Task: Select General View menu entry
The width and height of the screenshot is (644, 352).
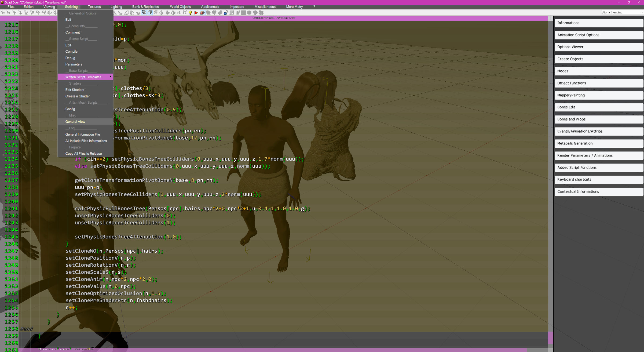Action: (85, 122)
